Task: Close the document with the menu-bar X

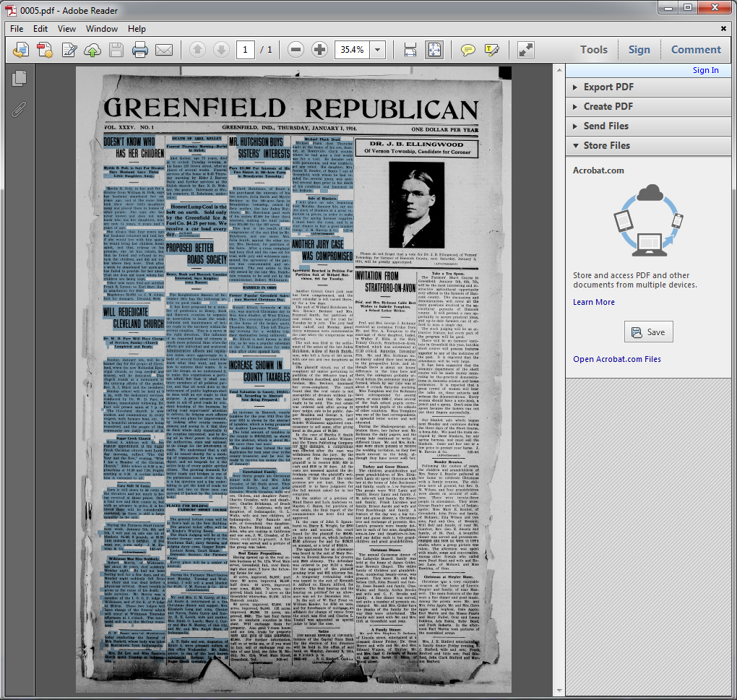Action: 723,29
